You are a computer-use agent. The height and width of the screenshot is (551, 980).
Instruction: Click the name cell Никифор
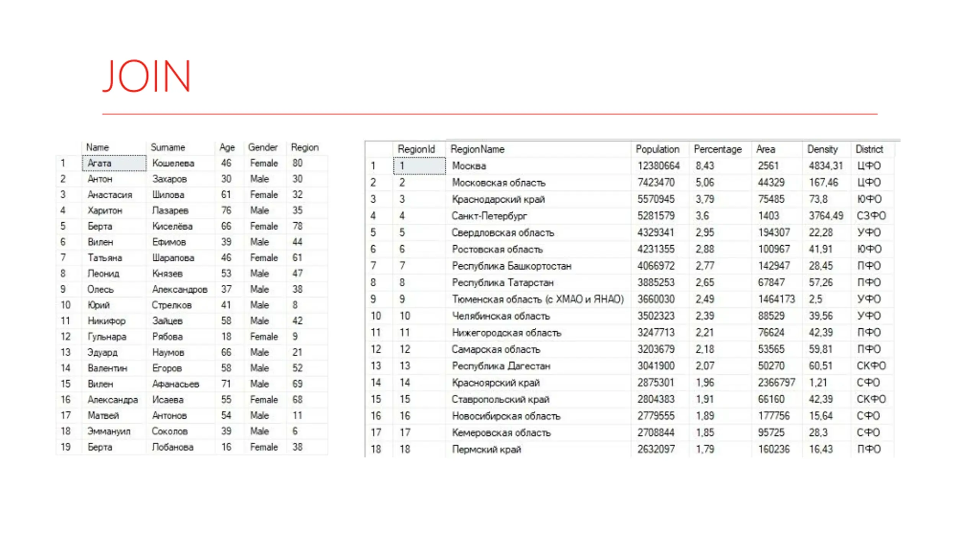point(106,321)
